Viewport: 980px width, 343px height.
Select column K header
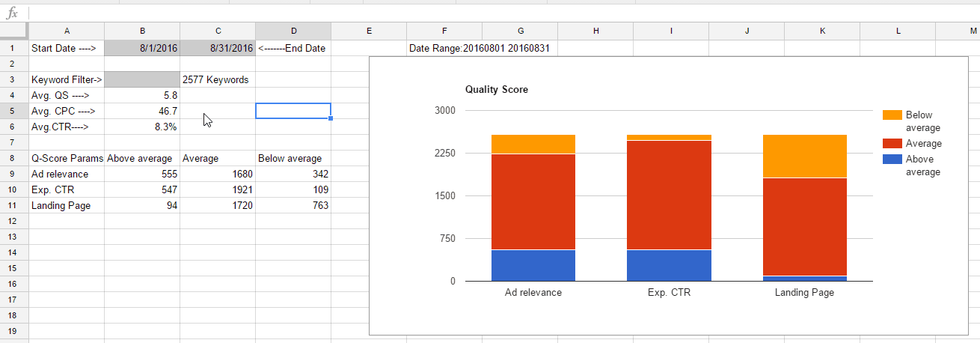(822, 31)
